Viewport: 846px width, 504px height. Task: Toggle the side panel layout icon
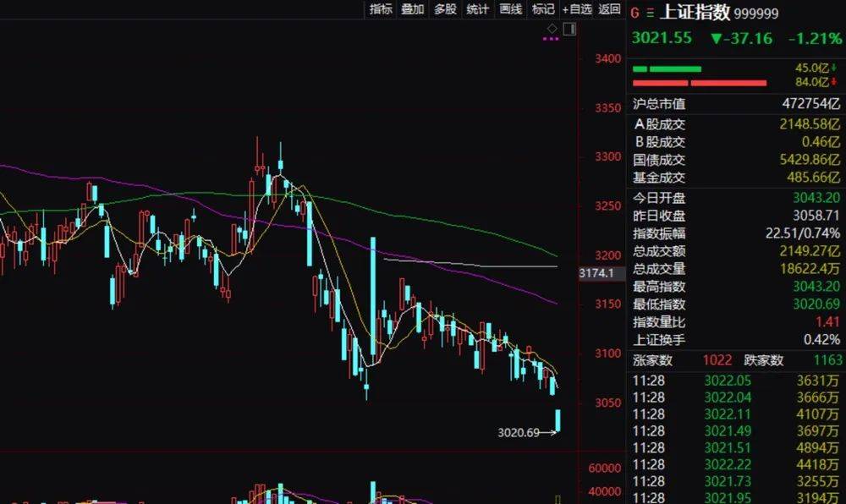[569, 29]
